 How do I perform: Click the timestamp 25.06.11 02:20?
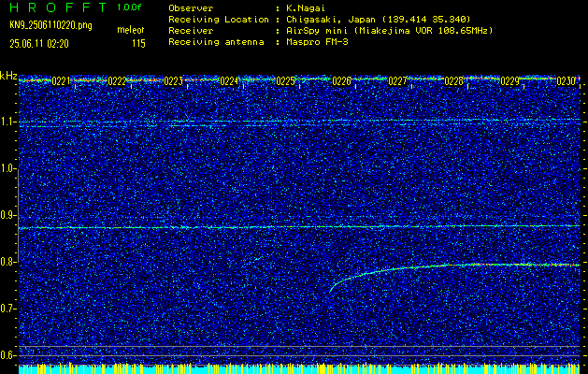[x=39, y=44]
